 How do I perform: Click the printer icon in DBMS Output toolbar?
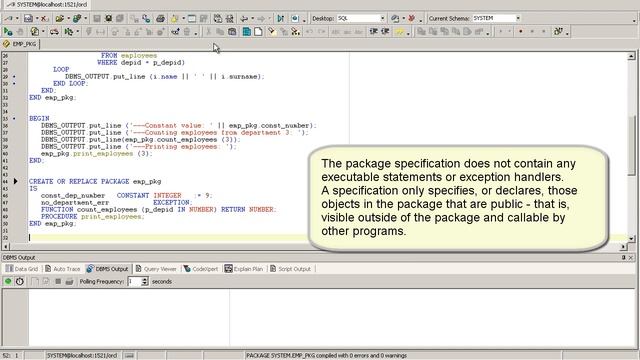tap(69, 281)
